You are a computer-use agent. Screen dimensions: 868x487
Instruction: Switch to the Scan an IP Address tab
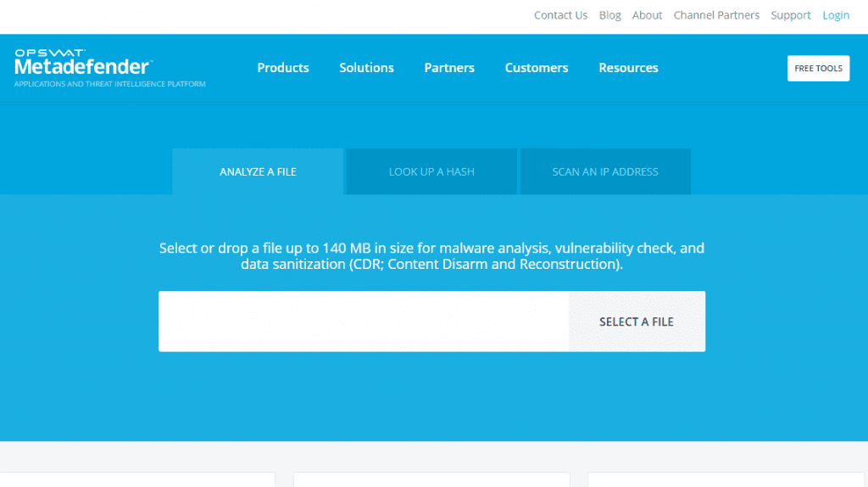point(605,171)
